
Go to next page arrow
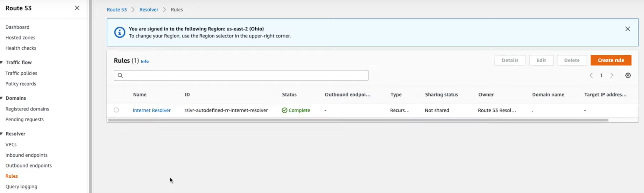[x=612, y=76]
